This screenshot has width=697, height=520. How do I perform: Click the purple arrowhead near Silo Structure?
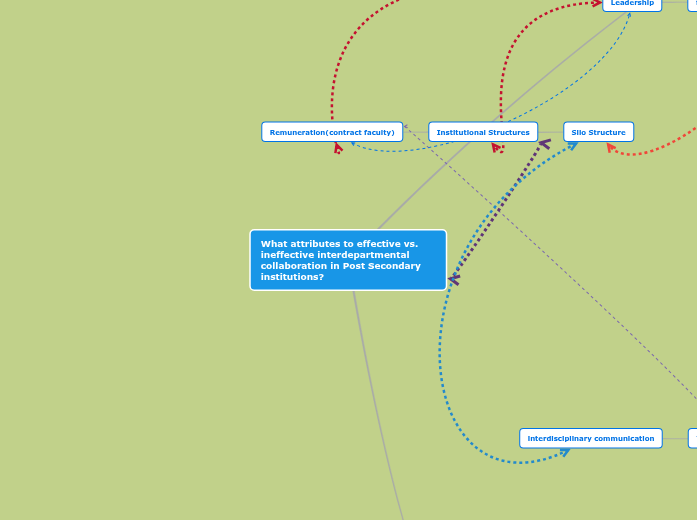point(544,144)
